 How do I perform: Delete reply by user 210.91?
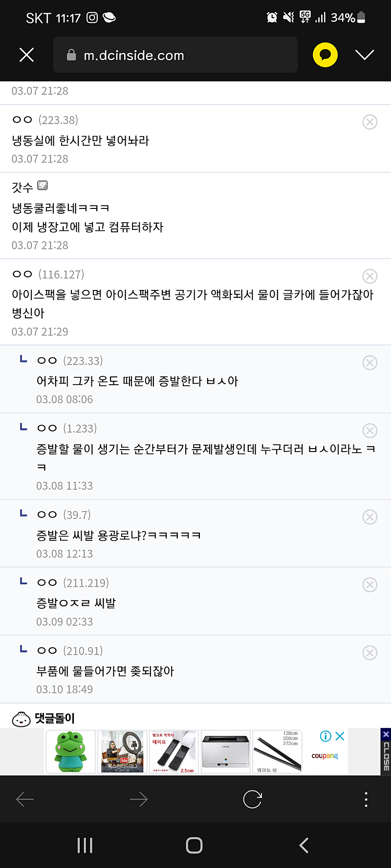point(370,653)
